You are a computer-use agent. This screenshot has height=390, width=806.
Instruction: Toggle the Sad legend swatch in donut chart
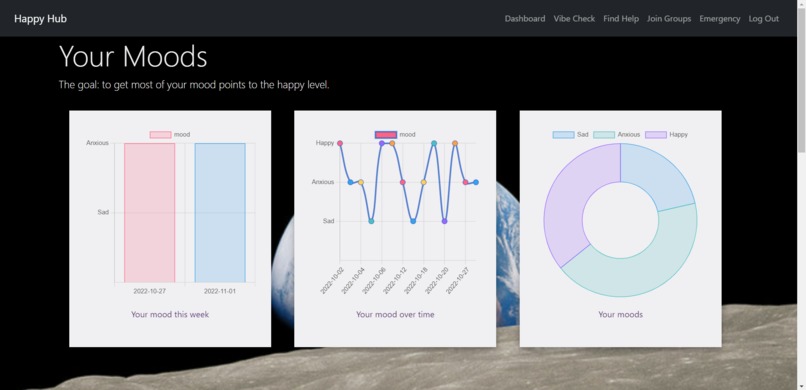click(x=563, y=135)
